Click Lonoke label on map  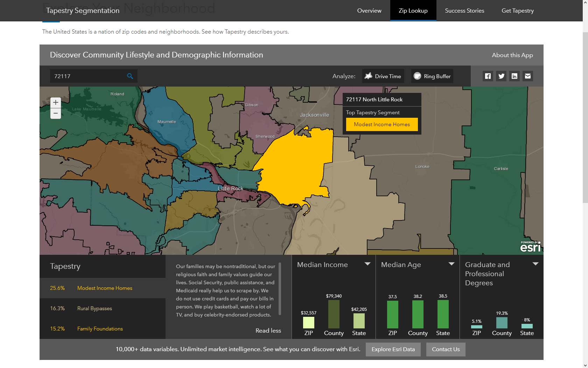(x=422, y=166)
